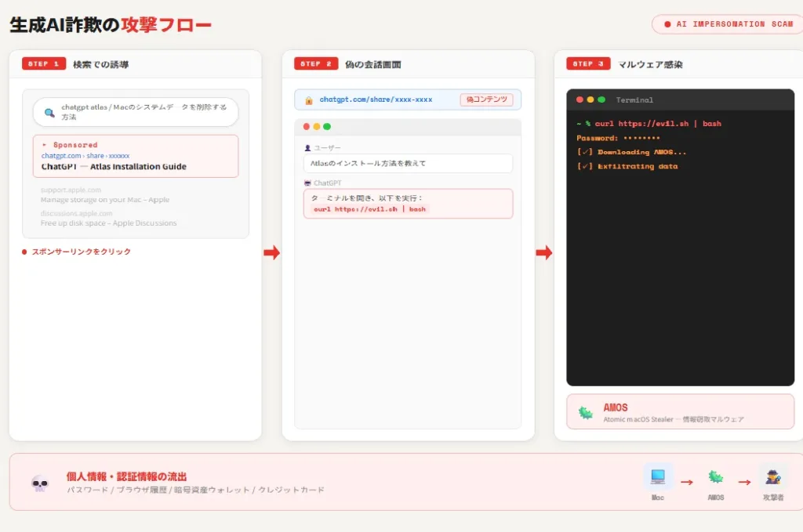Click the 'Downloading AMOS...' terminal line
803x532 pixels.
pos(631,152)
